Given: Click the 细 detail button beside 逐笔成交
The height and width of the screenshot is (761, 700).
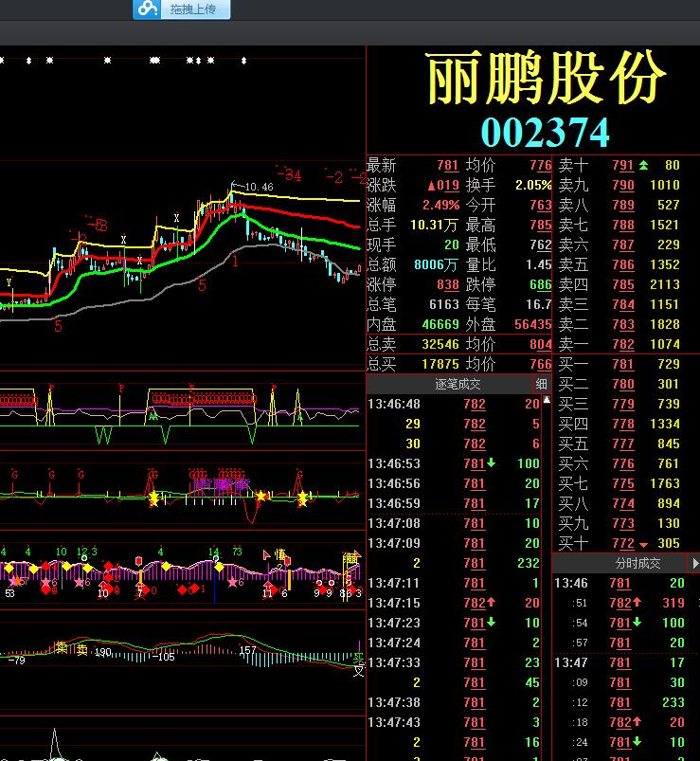Looking at the screenshot, I should tap(542, 384).
